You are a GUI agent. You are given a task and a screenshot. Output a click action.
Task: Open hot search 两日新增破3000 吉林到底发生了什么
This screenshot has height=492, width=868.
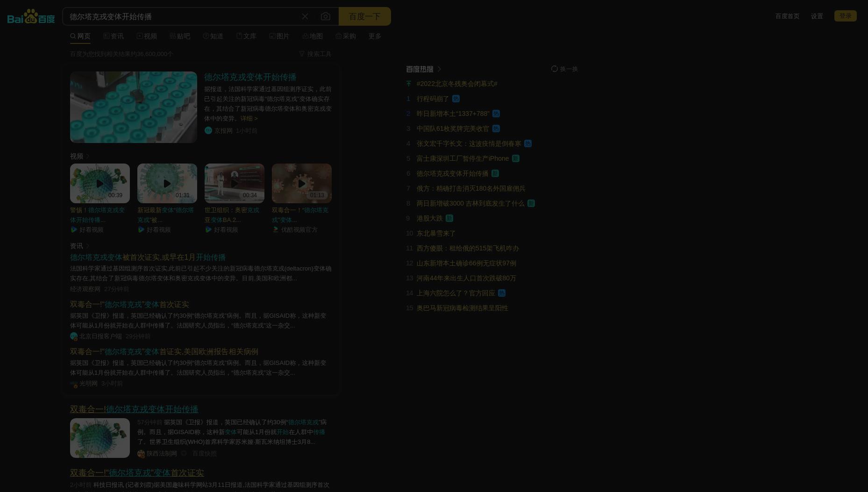pyautogui.click(x=470, y=203)
